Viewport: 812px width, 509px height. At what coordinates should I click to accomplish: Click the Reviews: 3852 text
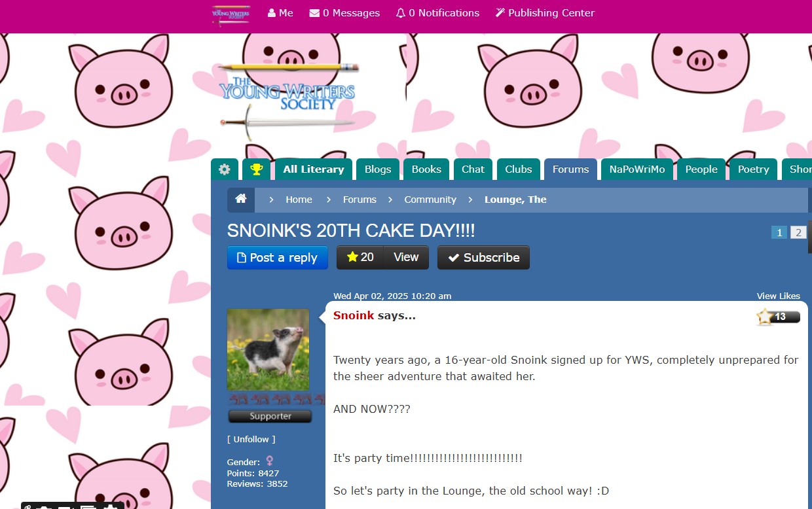(257, 484)
